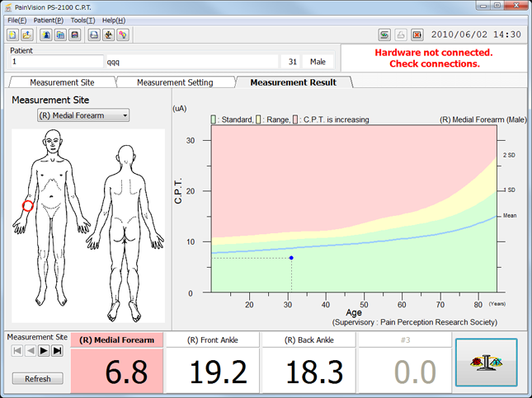Click the blue data point on the chart
The image size is (532, 398).
click(291, 258)
